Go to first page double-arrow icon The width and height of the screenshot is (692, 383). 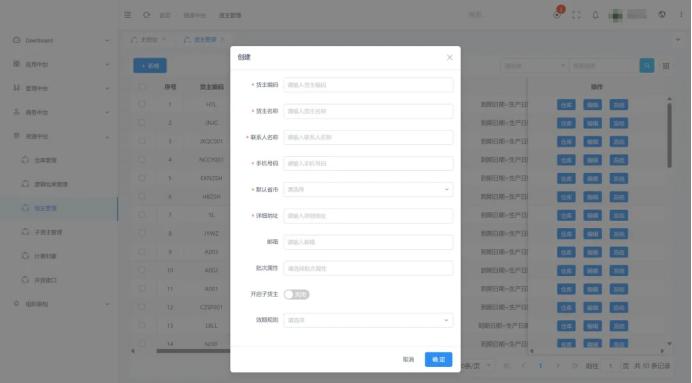pyautogui.click(x=506, y=366)
